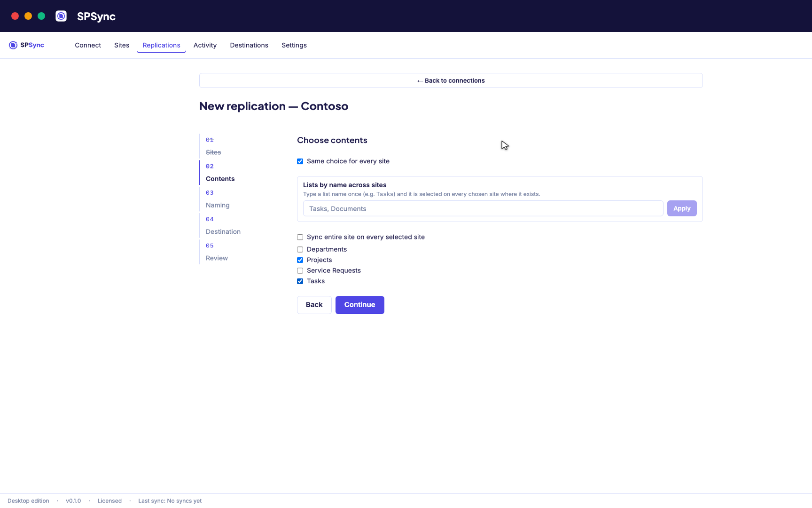The width and height of the screenshot is (812, 508).
Task: Check the Departments list checkbox
Action: tap(300, 249)
